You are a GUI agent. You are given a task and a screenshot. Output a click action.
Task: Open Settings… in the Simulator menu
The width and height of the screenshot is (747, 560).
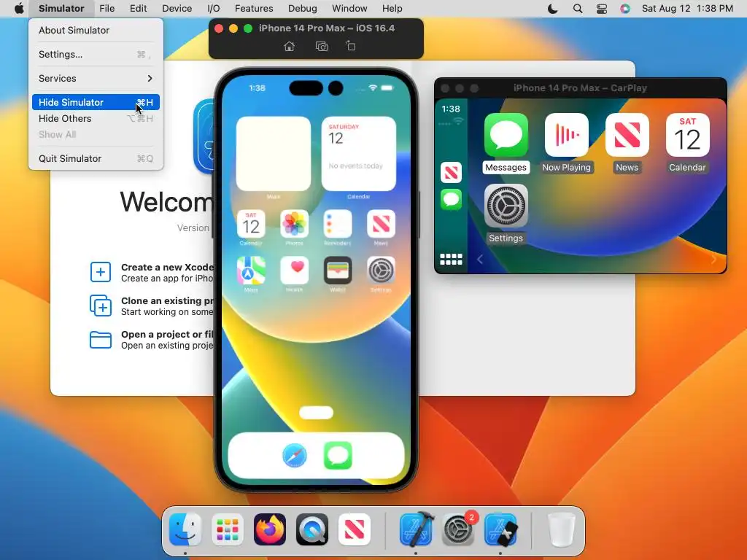(96, 54)
